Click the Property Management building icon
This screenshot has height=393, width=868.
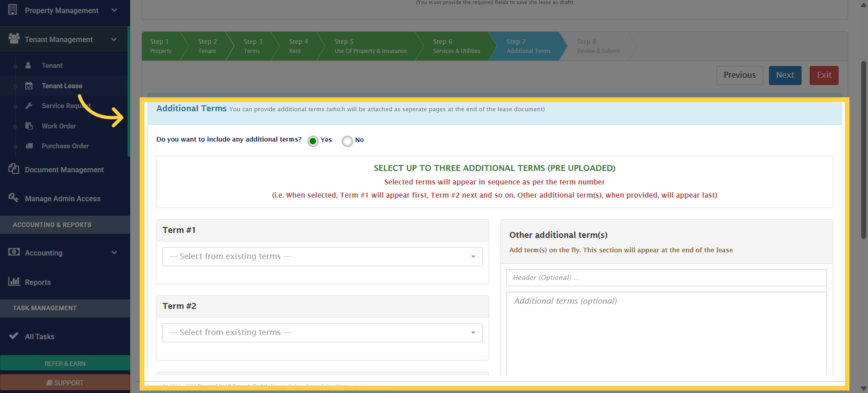click(x=13, y=9)
